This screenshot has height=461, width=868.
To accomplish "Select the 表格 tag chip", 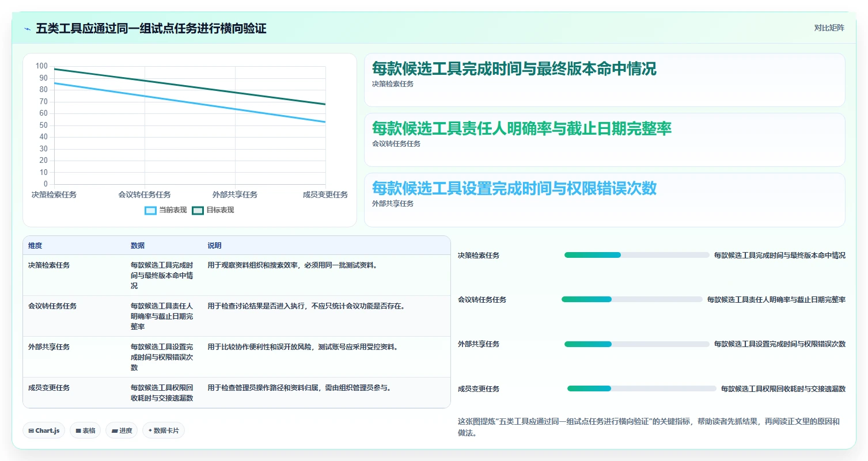I will (85, 430).
